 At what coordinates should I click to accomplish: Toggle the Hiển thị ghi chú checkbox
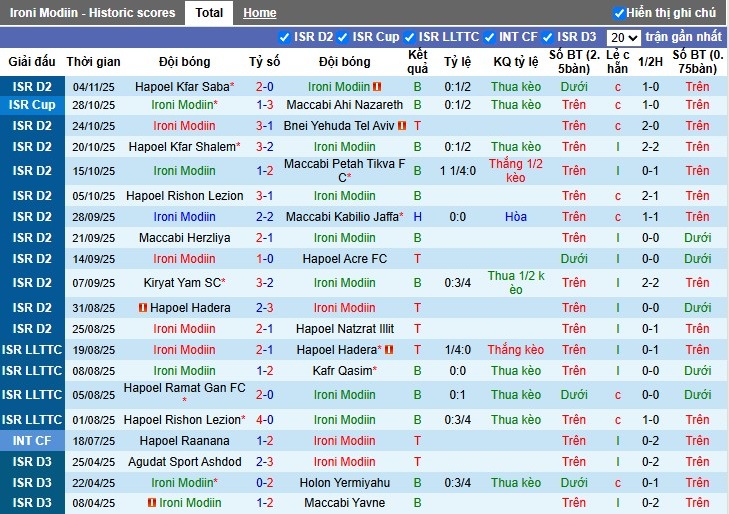tap(618, 13)
